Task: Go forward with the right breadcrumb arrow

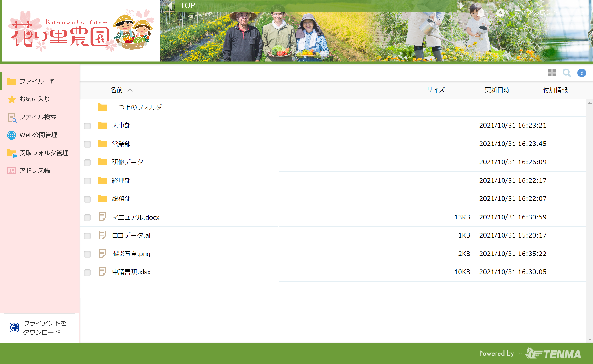Action: (461, 6)
